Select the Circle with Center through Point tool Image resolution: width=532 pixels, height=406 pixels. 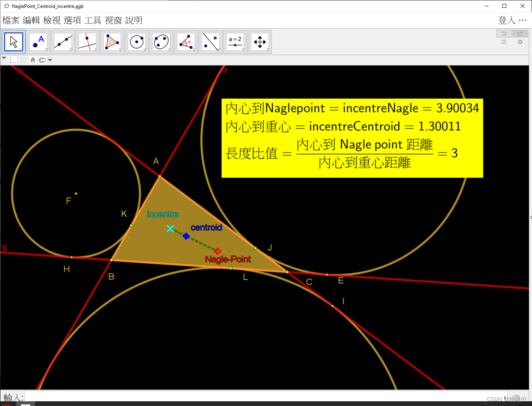(137, 42)
